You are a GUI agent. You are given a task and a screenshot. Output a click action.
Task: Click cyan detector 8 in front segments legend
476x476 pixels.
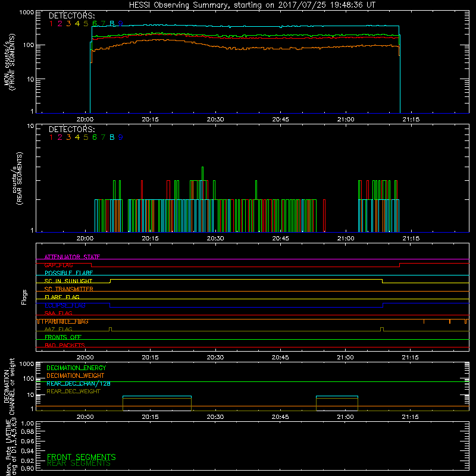[112, 24]
